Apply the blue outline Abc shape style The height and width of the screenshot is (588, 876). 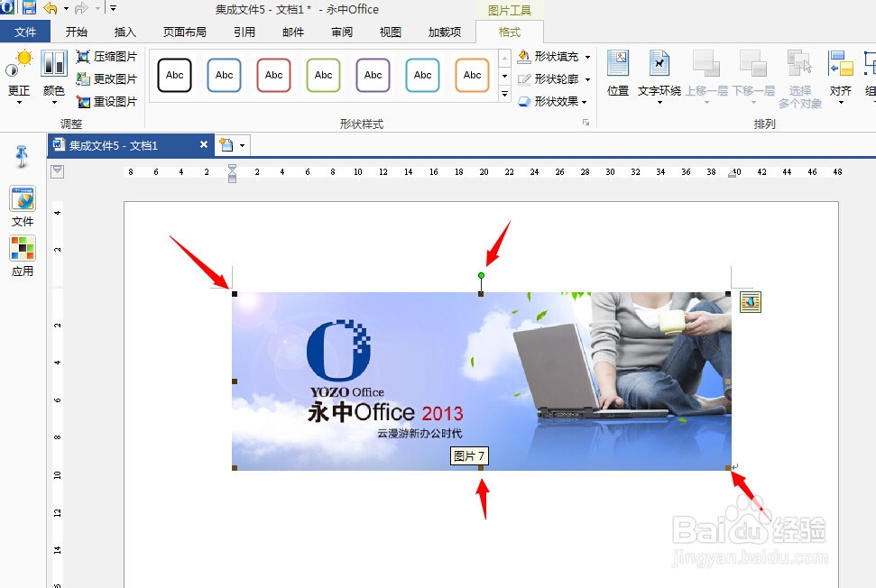[x=224, y=75]
